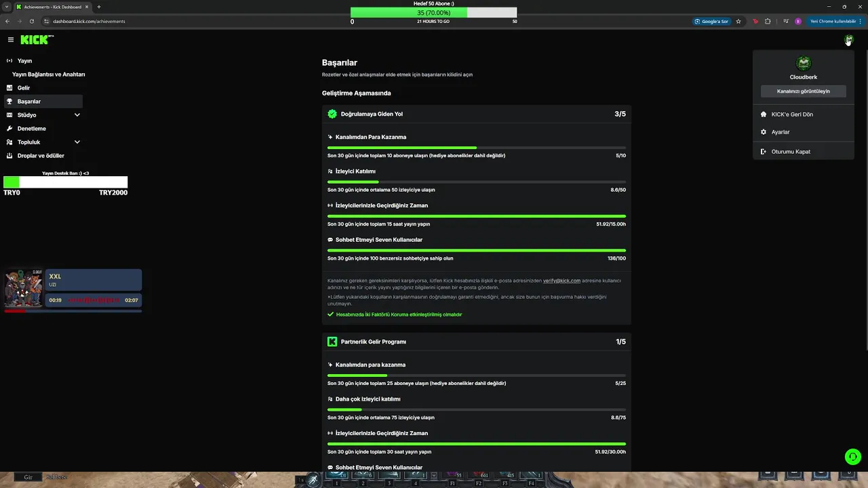Click the 1/5 progress count
Viewport: 868px width, 488px height.
[620, 342]
